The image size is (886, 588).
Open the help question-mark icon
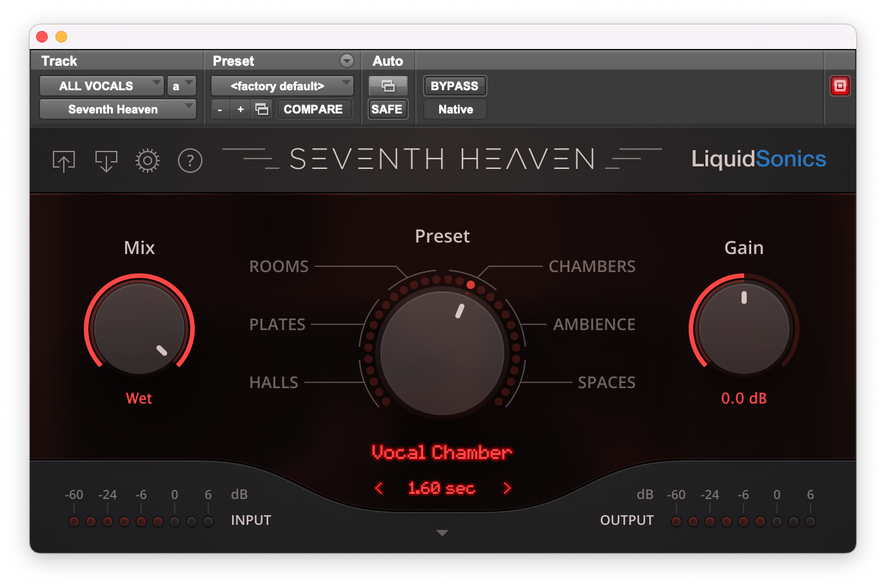click(x=190, y=161)
